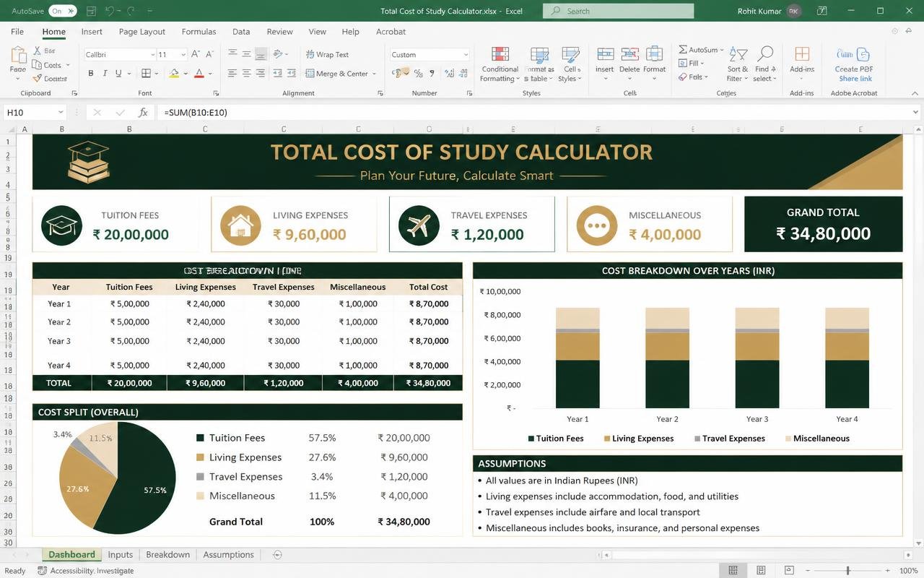924x578 pixels.
Task: Open Merge & Center dropdown arrow
Action: [372, 73]
